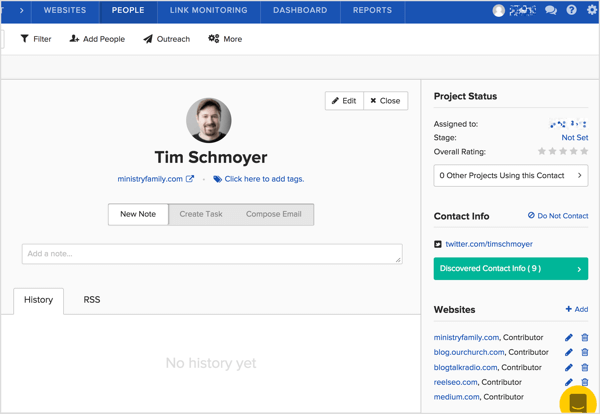
Task: Set the stage via Not Set link
Action: (575, 137)
